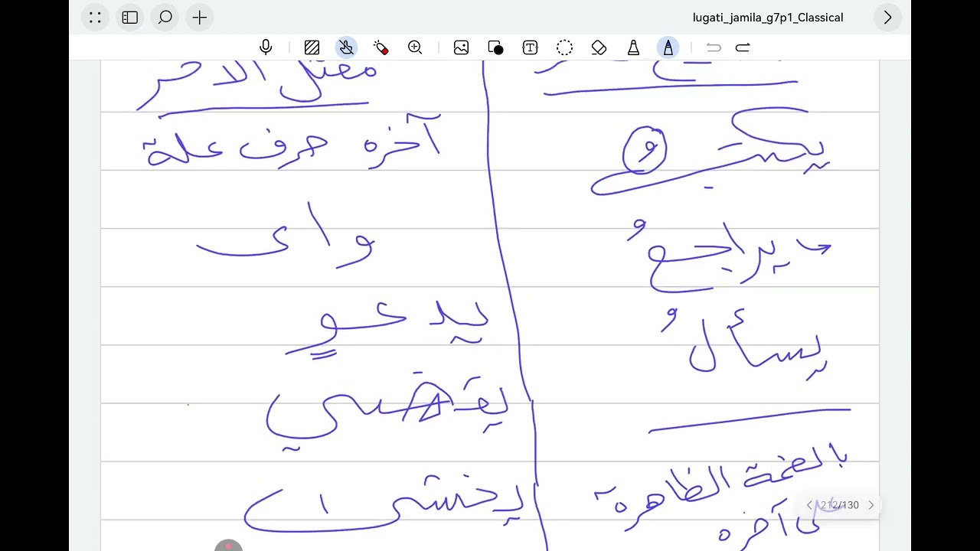Go to the next page with right chevron
Viewport: 980px width, 551px height.
[871, 505]
